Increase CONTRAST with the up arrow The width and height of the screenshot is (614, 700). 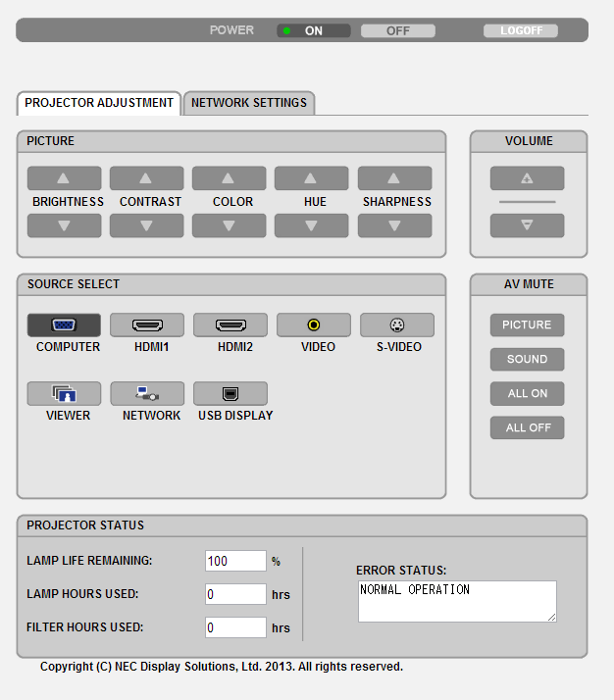click(x=146, y=178)
